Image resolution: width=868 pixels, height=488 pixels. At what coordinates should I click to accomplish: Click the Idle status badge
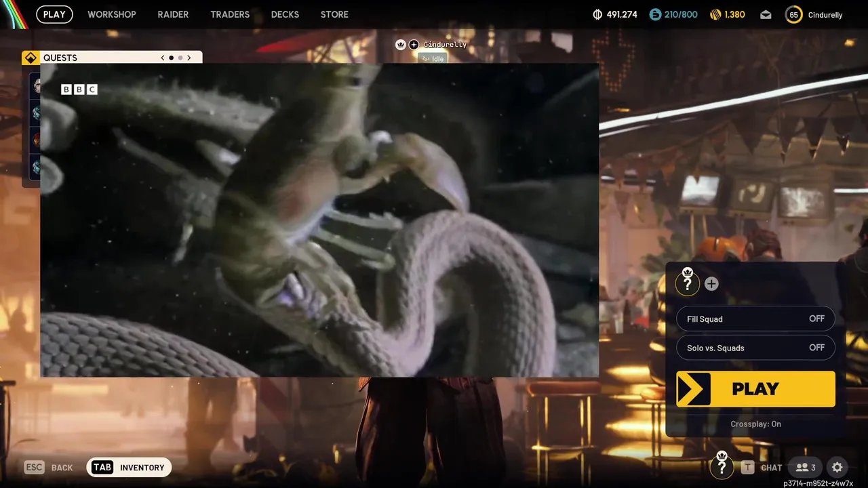click(433, 59)
